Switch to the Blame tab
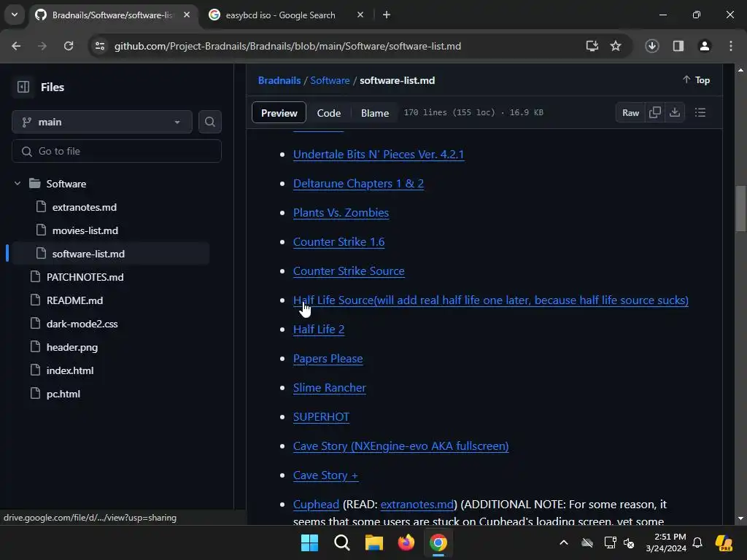Image resolution: width=747 pixels, height=560 pixels. point(375,113)
